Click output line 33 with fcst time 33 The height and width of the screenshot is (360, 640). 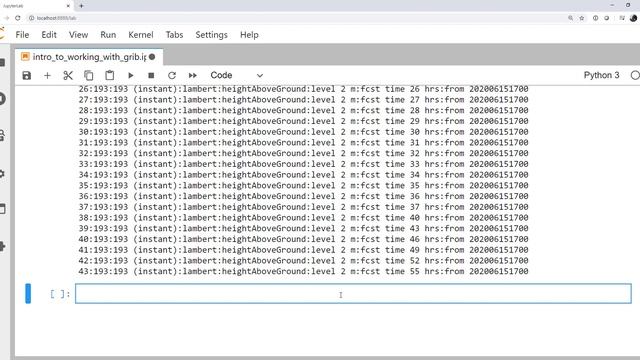pos(303,164)
